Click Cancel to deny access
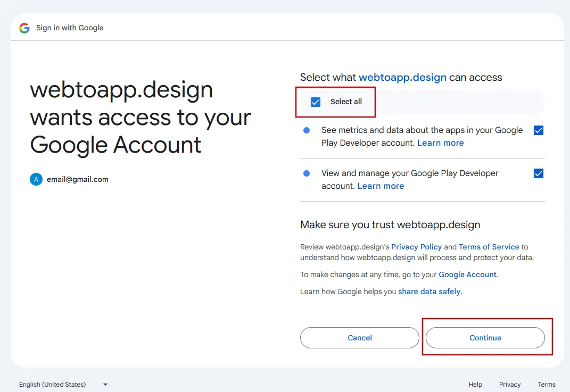 tap(359, 337)
